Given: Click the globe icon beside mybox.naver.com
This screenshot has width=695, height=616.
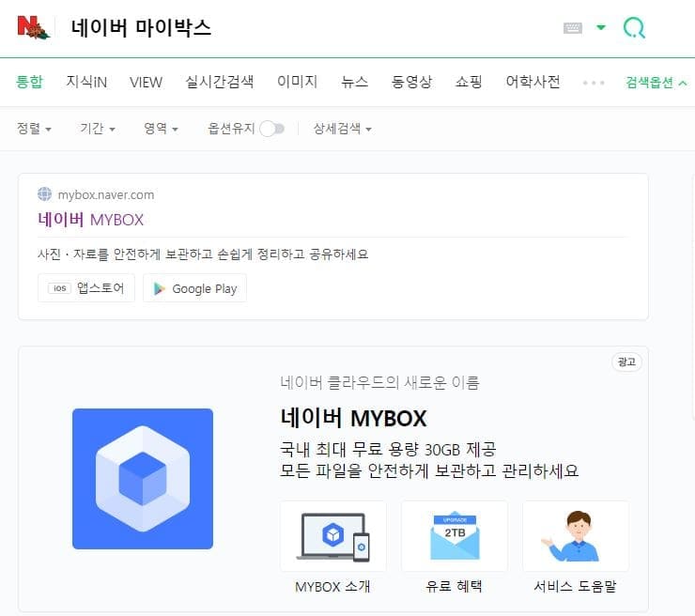Looking at the screenshot, I should (44, 194).
